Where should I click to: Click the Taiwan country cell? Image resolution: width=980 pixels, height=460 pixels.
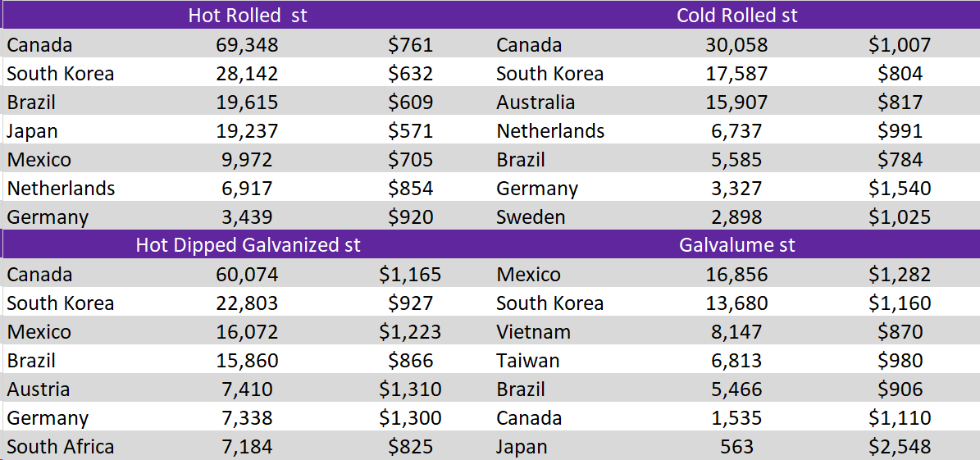pos(528,361)
